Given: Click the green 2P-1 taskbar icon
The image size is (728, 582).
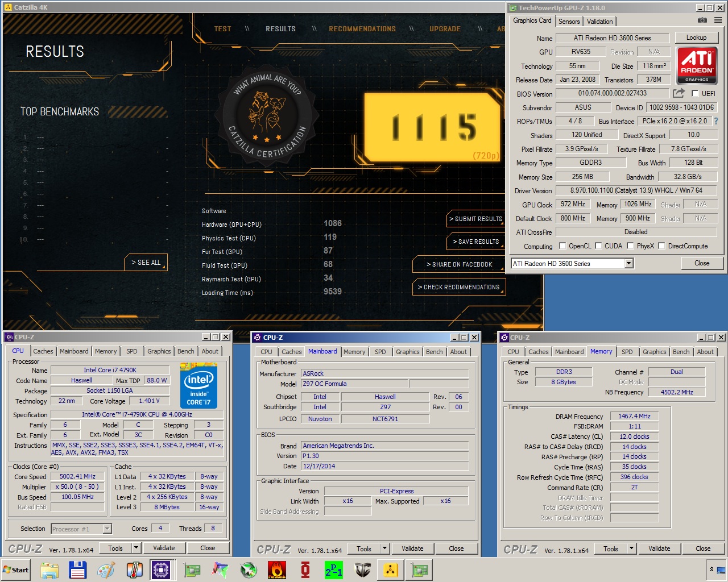Looking at the screenshot, I should pyautogui.click(x=334, y=570).
